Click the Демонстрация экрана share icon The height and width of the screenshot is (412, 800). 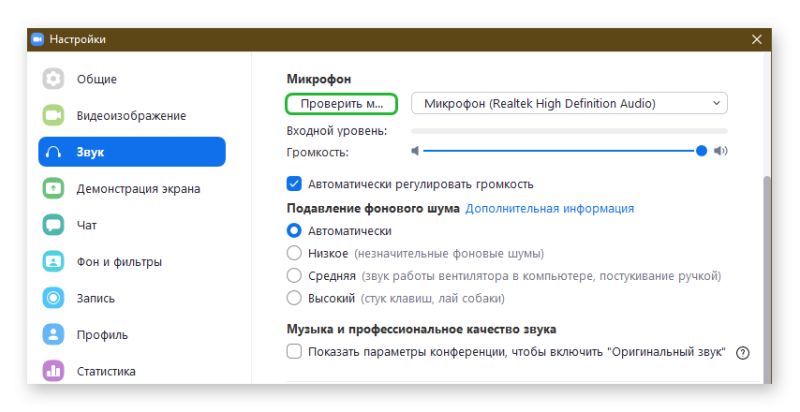tap(53, 189)
